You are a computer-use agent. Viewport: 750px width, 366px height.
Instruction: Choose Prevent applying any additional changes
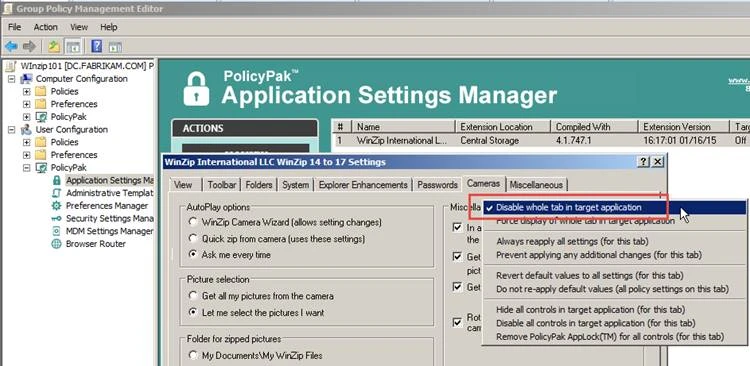point(615,255)
